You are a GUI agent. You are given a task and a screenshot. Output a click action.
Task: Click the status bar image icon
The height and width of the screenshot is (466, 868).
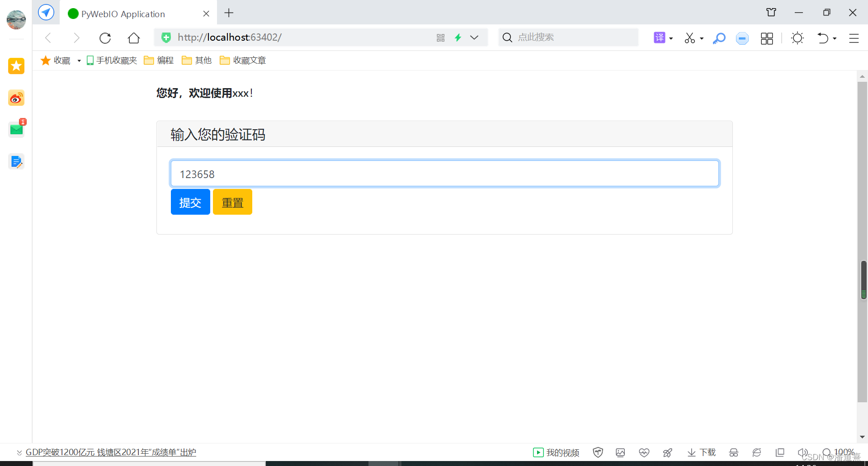pos(620,452)
